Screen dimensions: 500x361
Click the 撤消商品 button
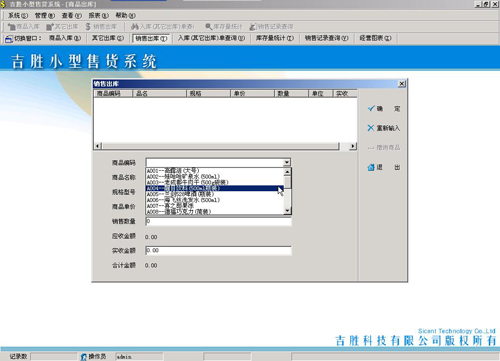pyautogui.click(x=384, y=147)
